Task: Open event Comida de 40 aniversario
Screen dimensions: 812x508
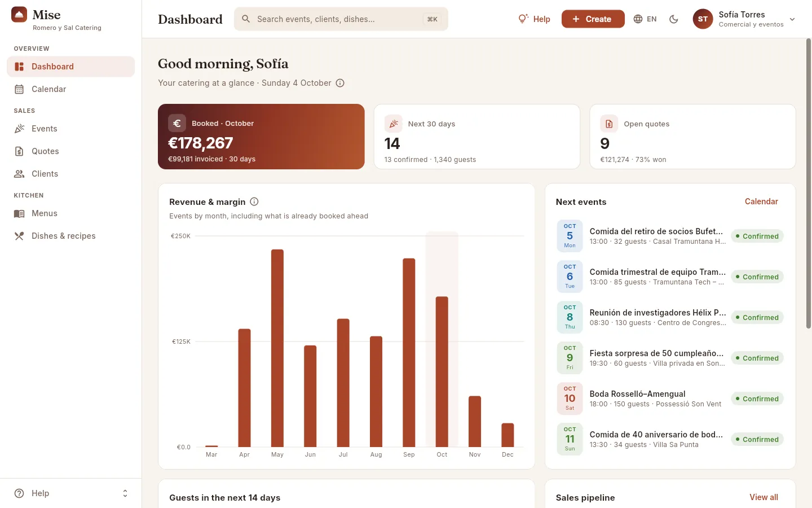Action: pyautogui.click(x=670, y=439)
